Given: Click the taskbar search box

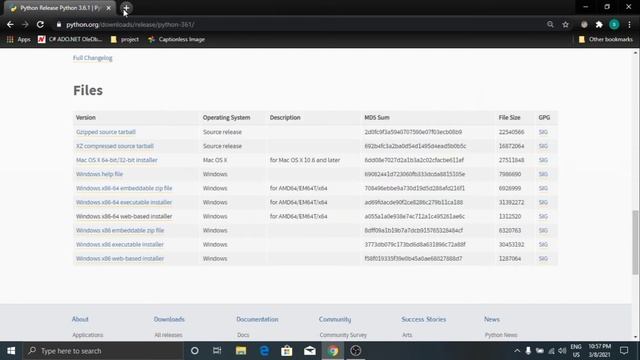Looking at the screenshot, I should [x=103, y=351].
